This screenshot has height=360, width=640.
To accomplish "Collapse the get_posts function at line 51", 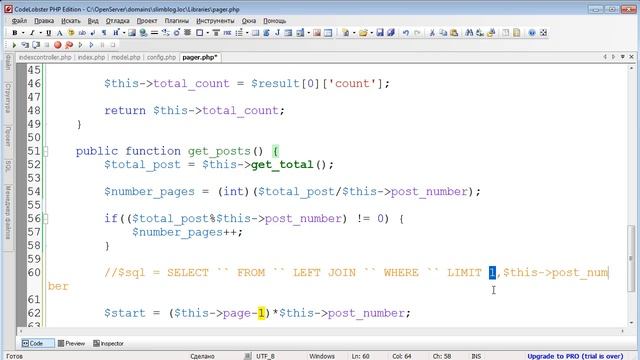I will coord(46,151).
